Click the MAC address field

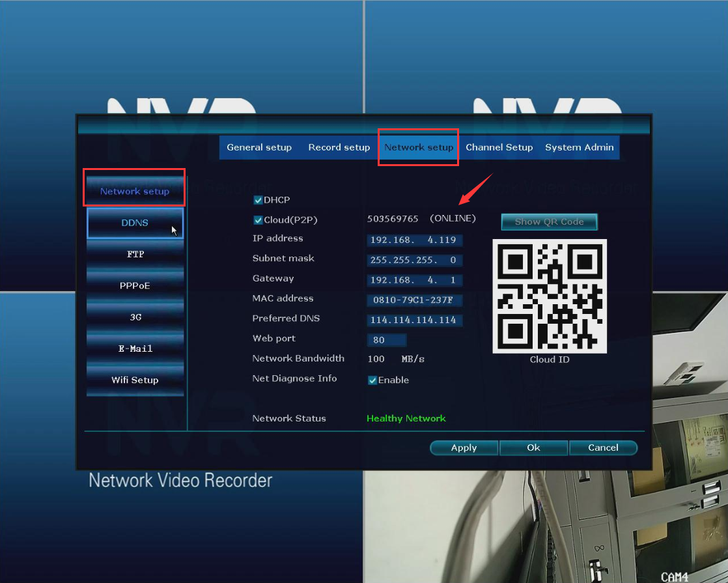(x=415, y=300)
